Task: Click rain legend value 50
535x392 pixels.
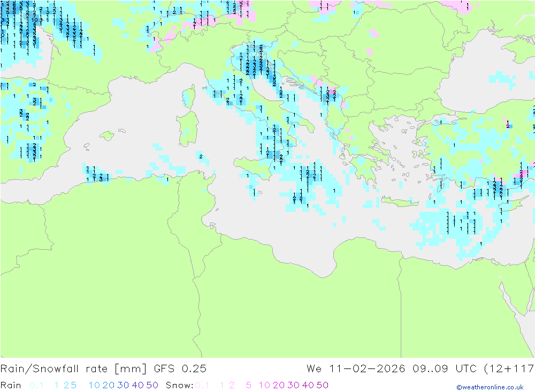Action: click(x=152, y=385)
